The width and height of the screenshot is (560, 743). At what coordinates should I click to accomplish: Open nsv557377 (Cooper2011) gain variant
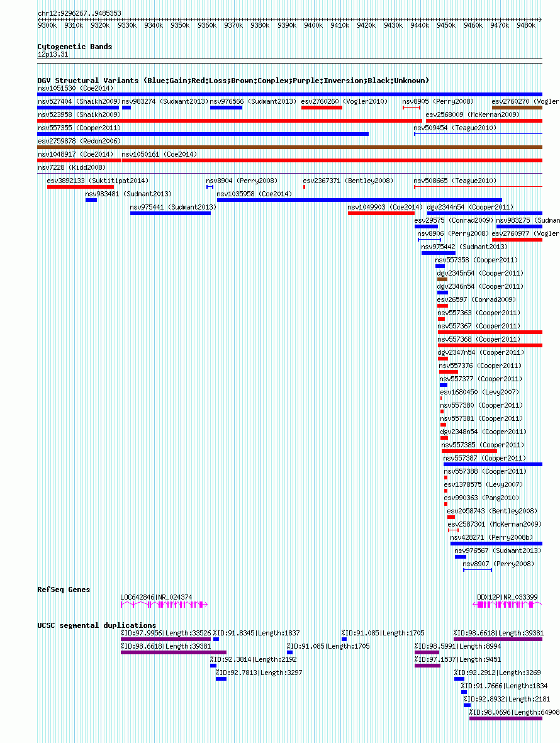(443, 386)
